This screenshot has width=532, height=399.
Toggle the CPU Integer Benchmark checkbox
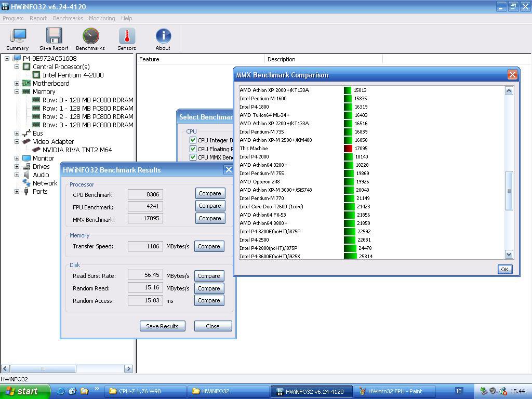point(193,140)
